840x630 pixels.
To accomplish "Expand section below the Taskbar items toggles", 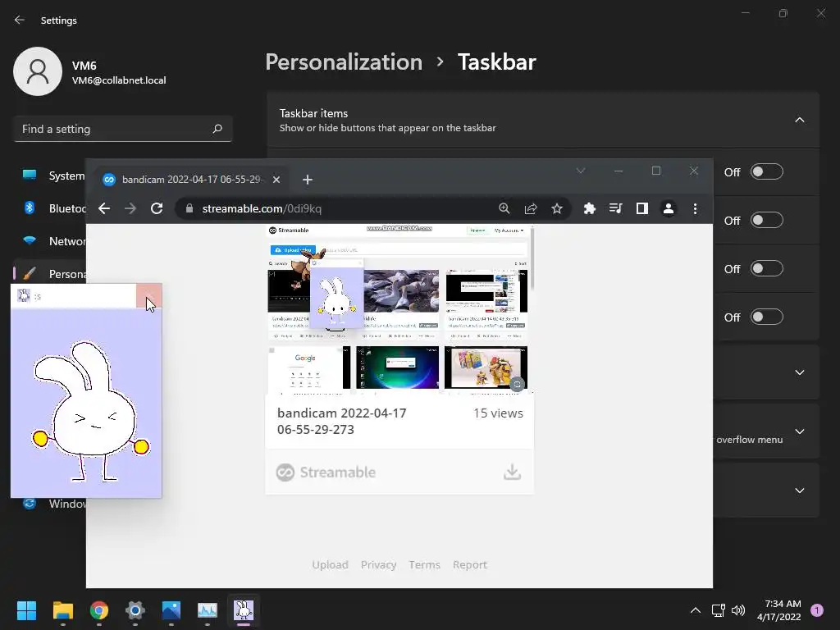I will (799, 372).
